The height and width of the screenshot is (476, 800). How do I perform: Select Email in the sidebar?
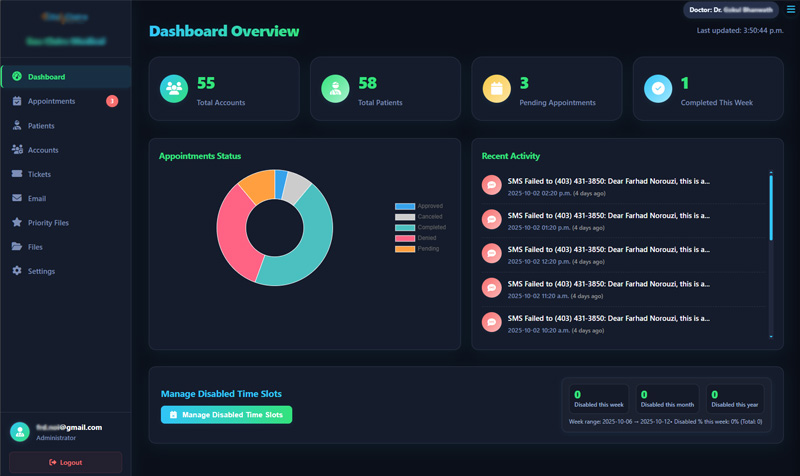coord(66,198)
